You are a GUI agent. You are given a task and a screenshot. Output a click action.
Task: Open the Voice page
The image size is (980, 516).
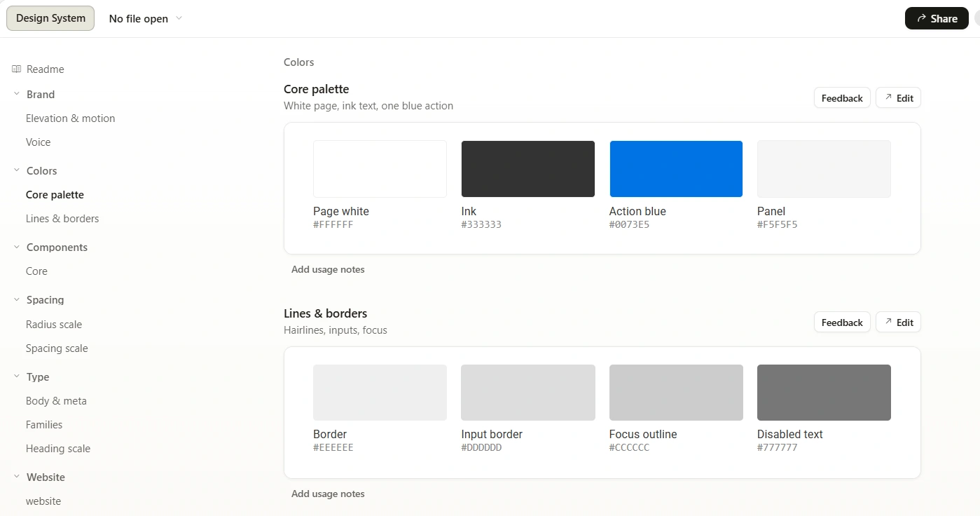click(38, 142)
